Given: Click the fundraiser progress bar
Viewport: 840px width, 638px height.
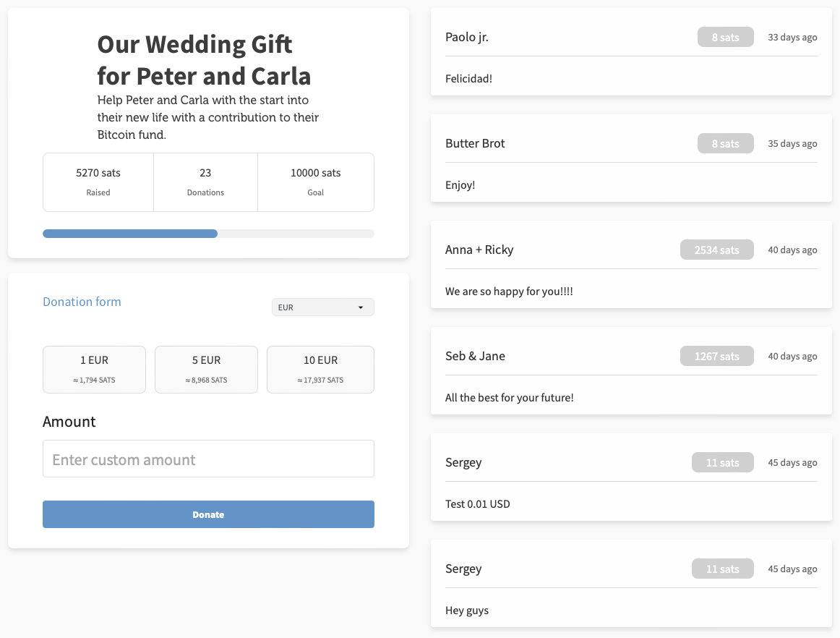Looking at the screenshot, I should 208,233.
